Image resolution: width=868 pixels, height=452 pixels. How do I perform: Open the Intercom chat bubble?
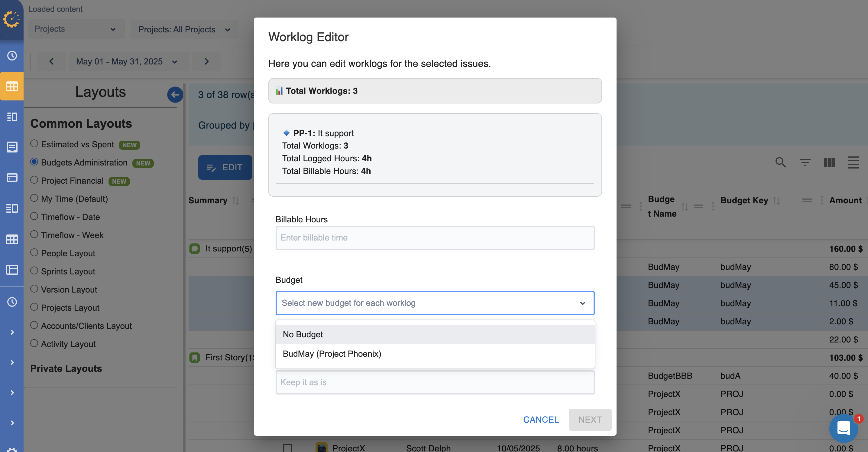tap(844, 428)
